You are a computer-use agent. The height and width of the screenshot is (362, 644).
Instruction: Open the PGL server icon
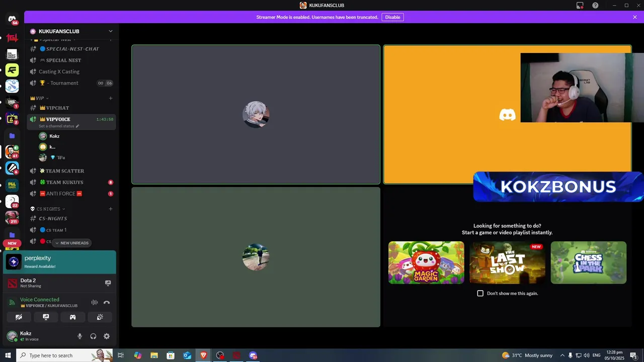12,185
